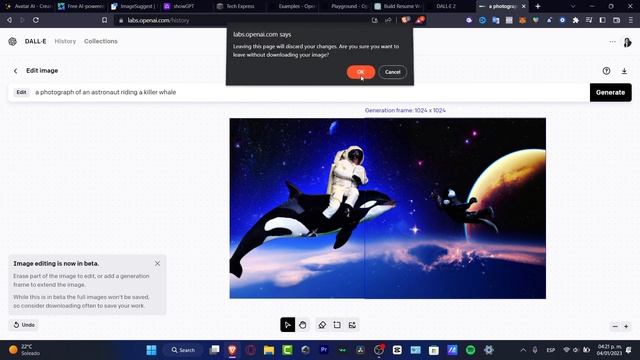
Task: Zoom out with the minus button
Action: pos(615,326)
